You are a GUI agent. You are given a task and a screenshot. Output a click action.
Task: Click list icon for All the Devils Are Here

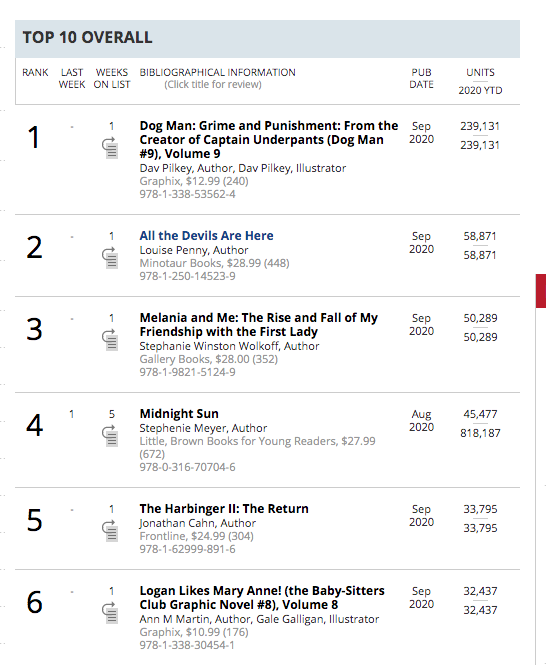click(x=110, y=258)
